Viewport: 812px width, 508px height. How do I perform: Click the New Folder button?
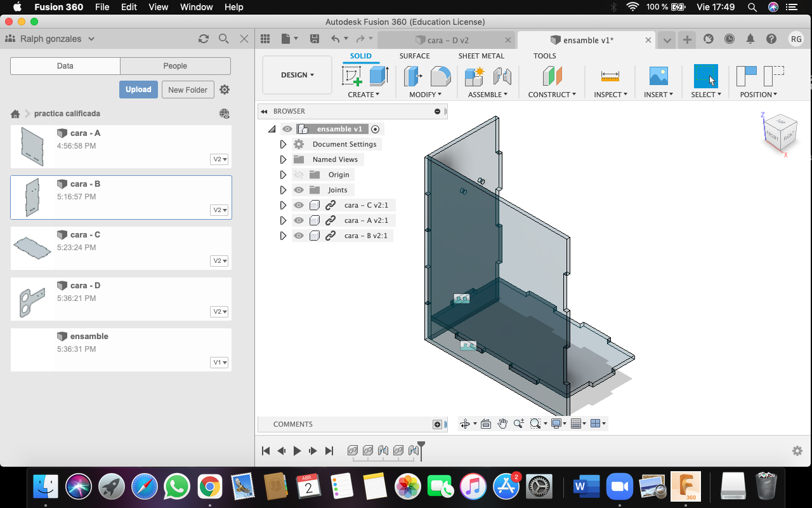click(188, 90)
